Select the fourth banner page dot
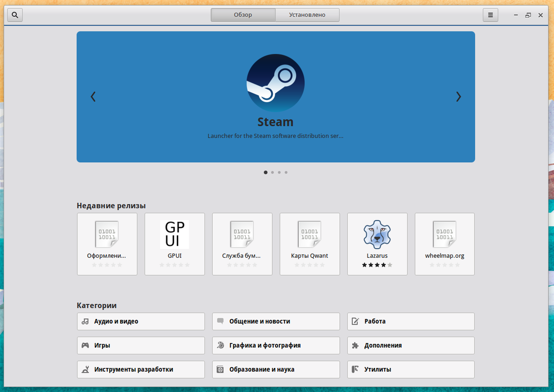Image resolution: width=554 pixels, height=392 pixels. 286,172
